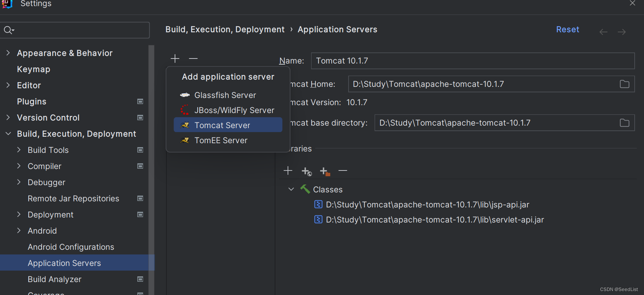The width and height of the screenshot is (644, 295).
Task: Click the Remote Jar Repositories project-level icon
Action: 140,198
